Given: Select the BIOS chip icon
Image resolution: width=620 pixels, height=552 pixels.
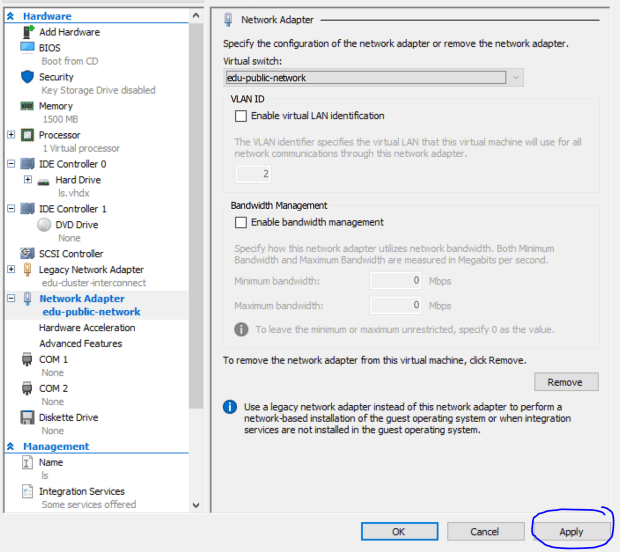Looking at the screenshot, I should click(x=27, y=47).
